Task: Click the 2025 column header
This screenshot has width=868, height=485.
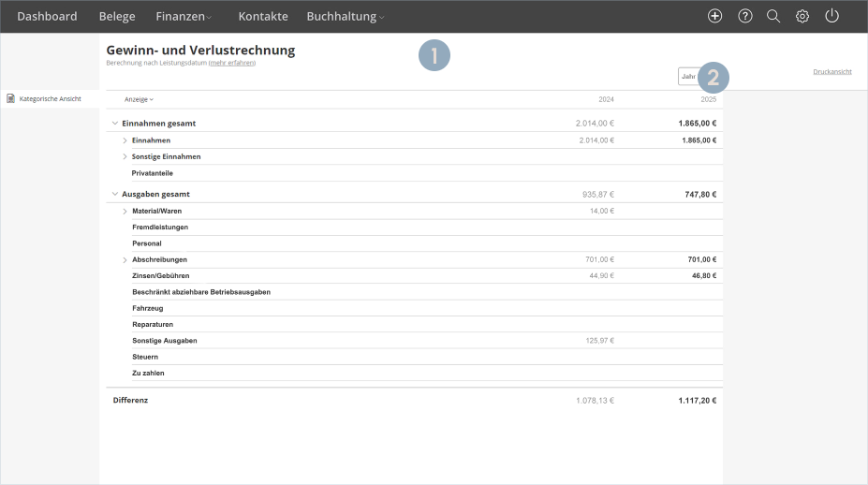Action: click(708, 99)
